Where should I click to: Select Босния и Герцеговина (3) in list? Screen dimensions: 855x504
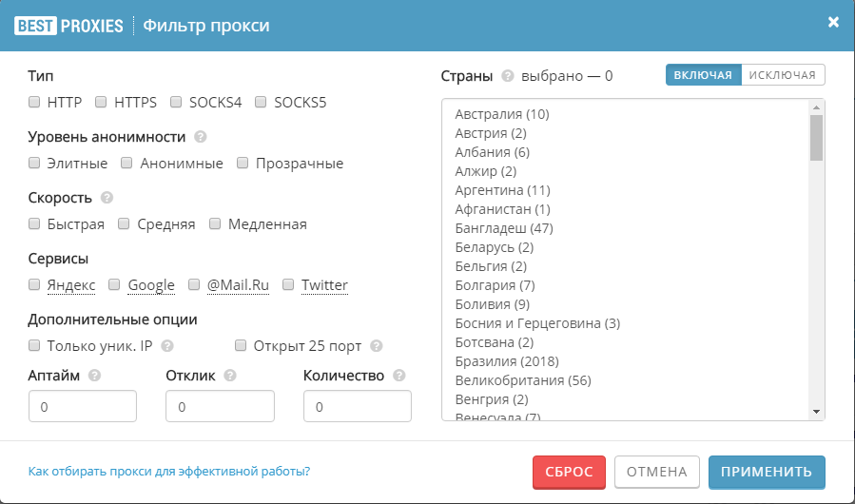(x=537, y=323)
